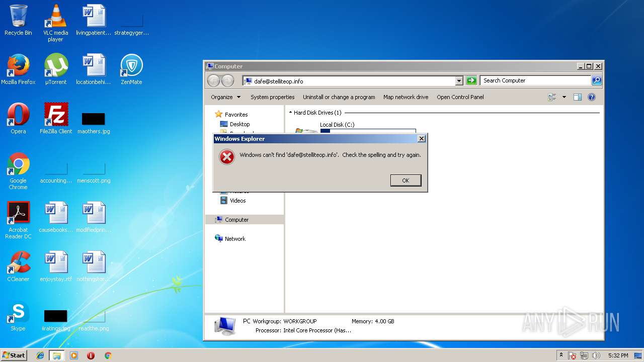
Task: Click the Chrome icon in the taskbar
Action: tap(108, 355)
